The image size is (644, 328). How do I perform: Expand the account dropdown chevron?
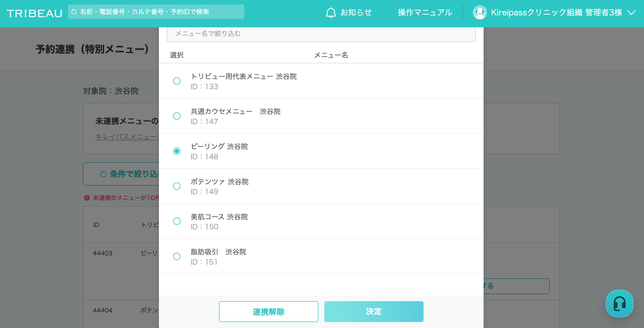(x=632, y=12)
